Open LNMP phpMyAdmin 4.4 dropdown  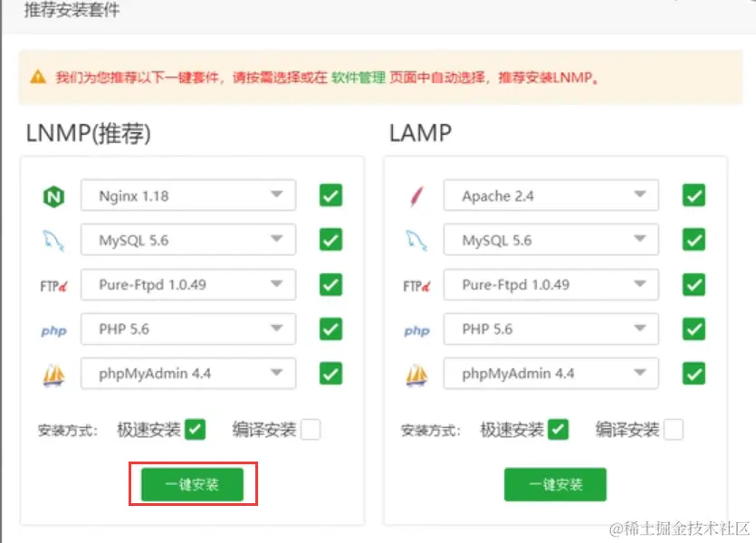tap(188, 374)
